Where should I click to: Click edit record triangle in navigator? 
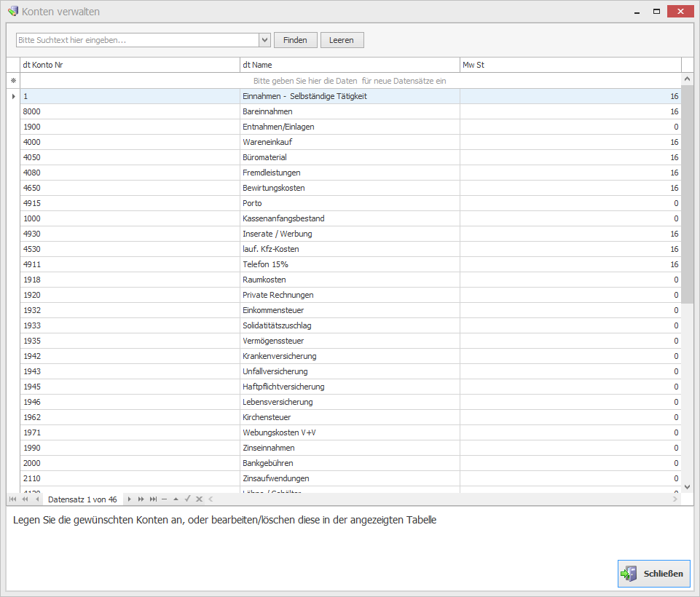pos(176,499)
